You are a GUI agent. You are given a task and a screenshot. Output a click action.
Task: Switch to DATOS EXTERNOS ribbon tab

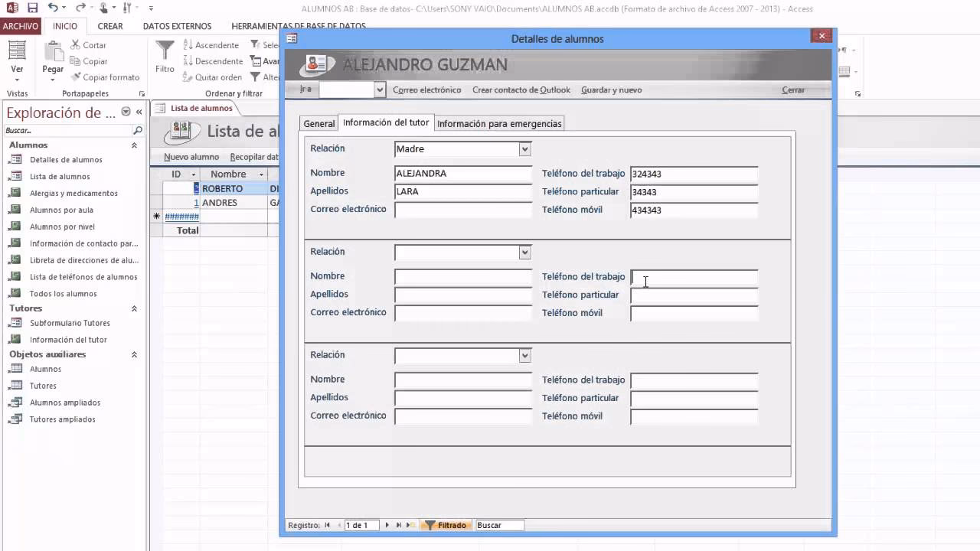(x=177, y=26)
